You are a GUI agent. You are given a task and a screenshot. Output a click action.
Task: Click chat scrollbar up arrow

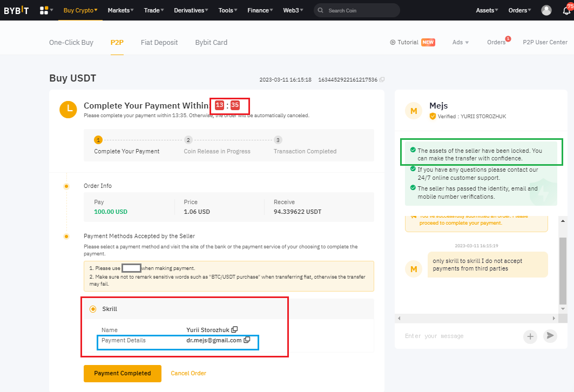tap(563, 221)
